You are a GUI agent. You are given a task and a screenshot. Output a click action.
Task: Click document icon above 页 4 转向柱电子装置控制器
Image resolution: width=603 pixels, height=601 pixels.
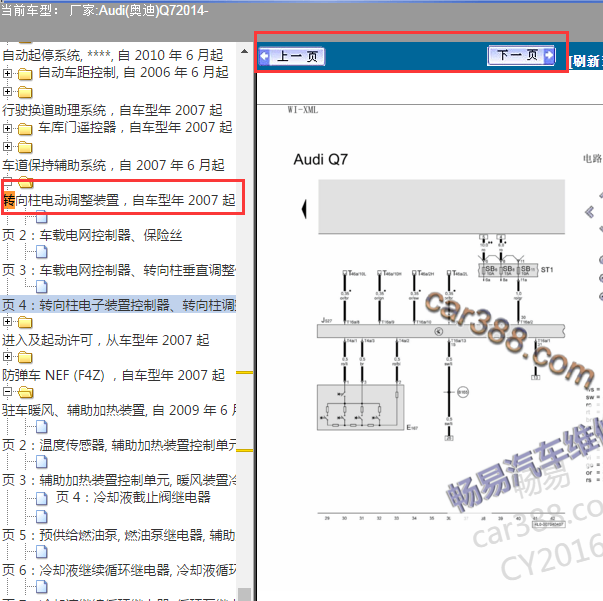[42, 287]
